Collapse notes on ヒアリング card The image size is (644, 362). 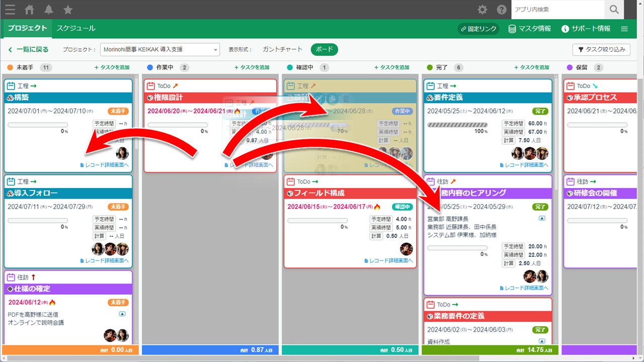click(542, 218)
